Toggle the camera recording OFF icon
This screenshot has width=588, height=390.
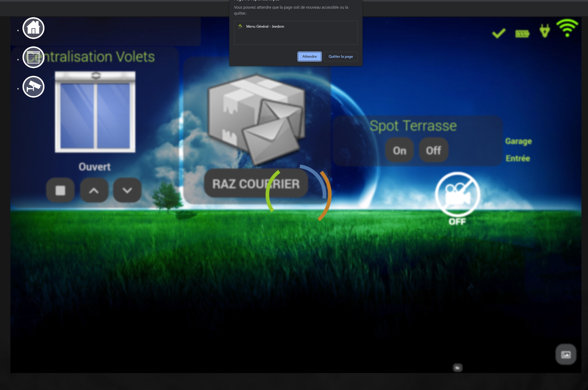click(x=457, y=195)
